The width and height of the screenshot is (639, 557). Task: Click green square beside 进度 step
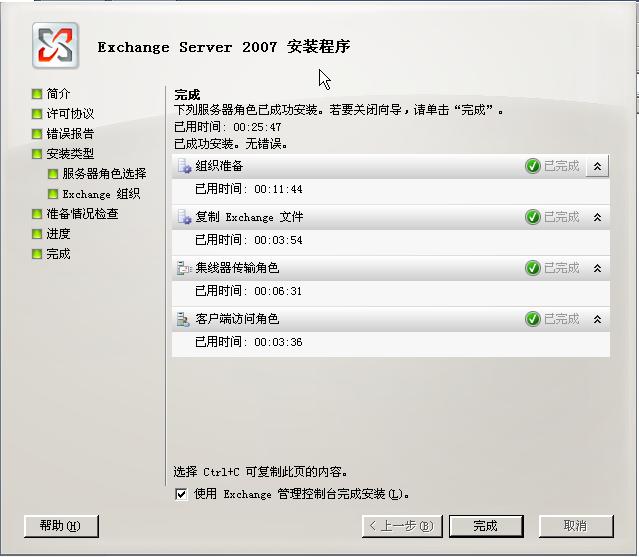click(x=37, y=234)
